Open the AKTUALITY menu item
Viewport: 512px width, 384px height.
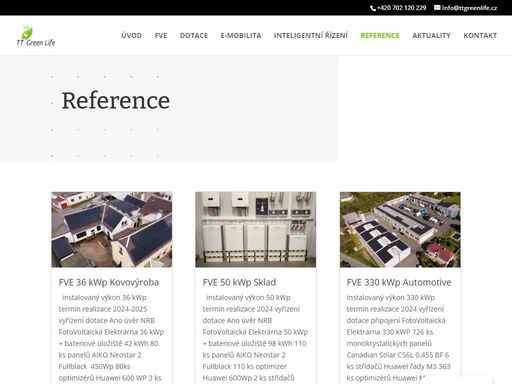click(x=431, y=35)
